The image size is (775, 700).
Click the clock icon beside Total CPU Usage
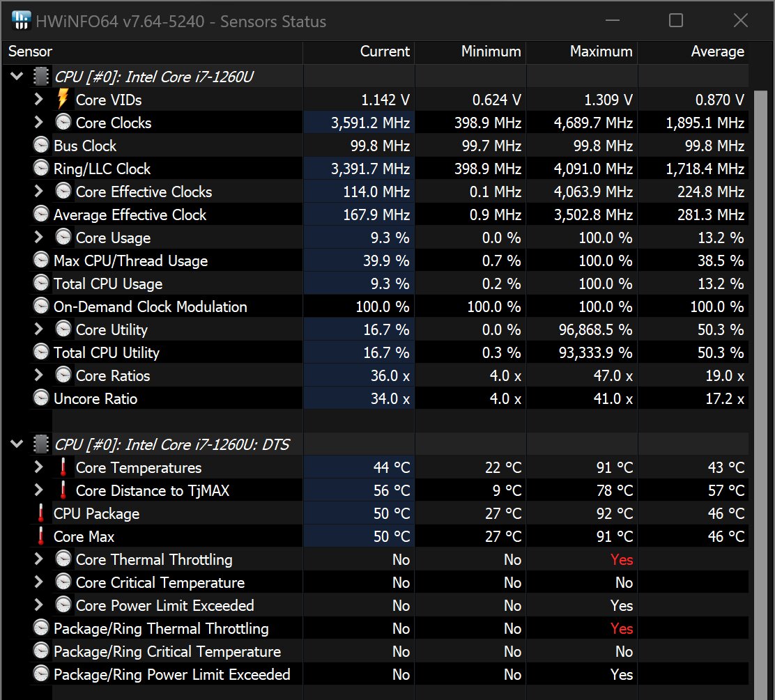41,283
